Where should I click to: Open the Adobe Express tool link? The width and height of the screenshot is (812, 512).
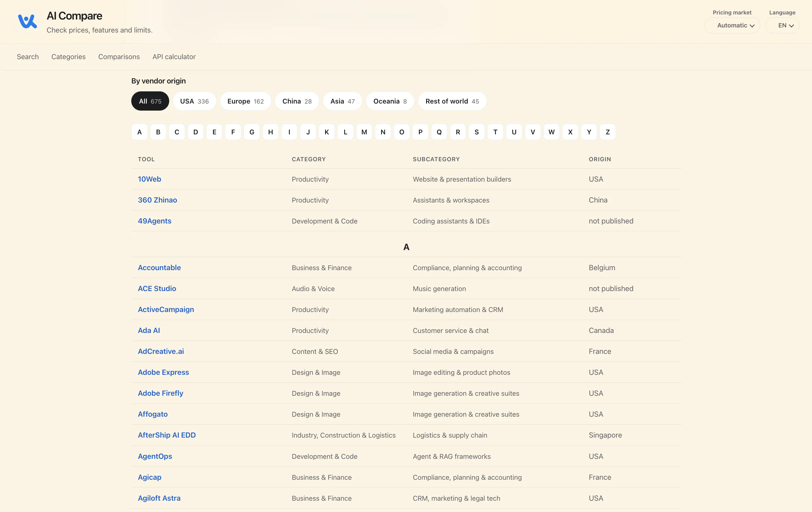pyautogui.click(x=163, y=372)
